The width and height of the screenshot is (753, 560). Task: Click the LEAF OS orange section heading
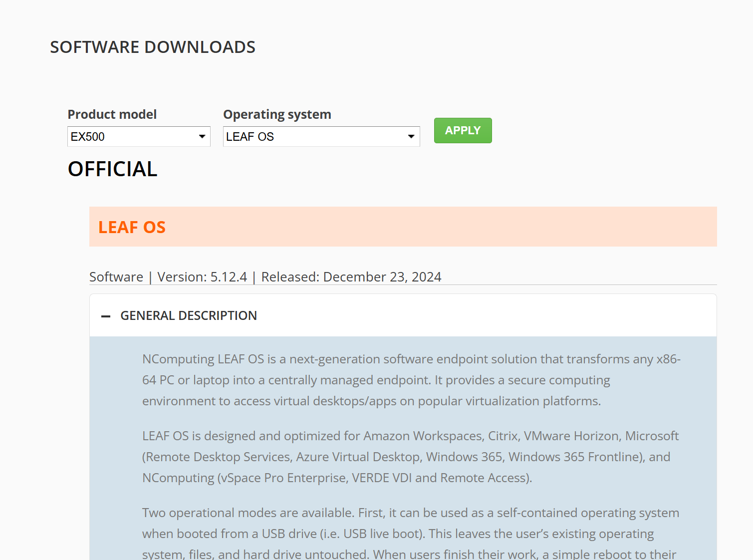pyautogui.click(x=132, y=227)
